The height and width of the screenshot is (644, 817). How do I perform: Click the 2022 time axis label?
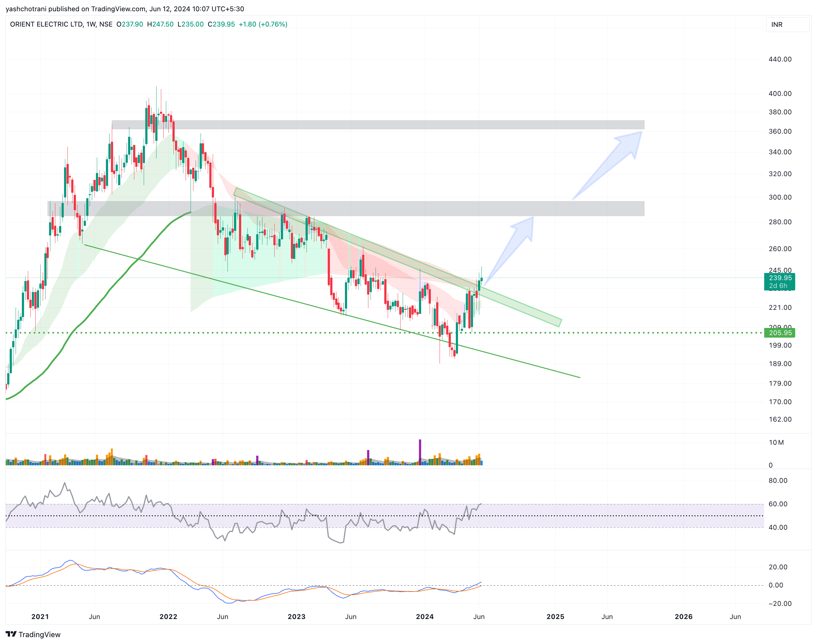click(x=168, y=617)
